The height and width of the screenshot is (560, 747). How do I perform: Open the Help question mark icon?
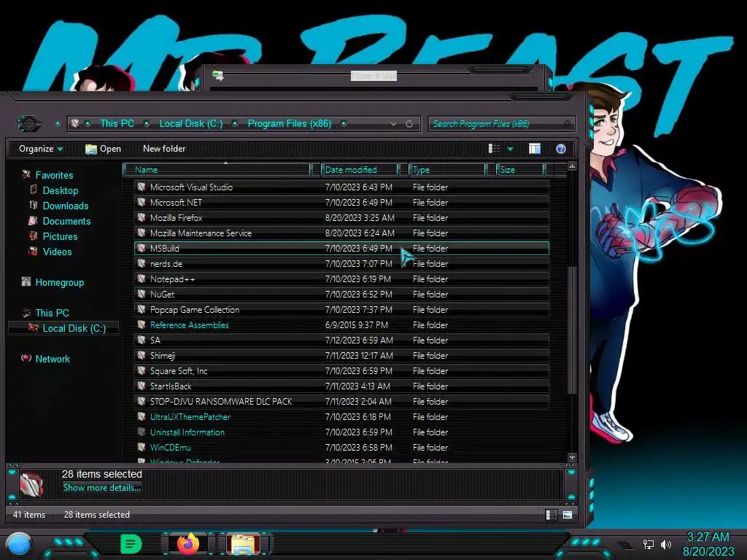[561, 149]
